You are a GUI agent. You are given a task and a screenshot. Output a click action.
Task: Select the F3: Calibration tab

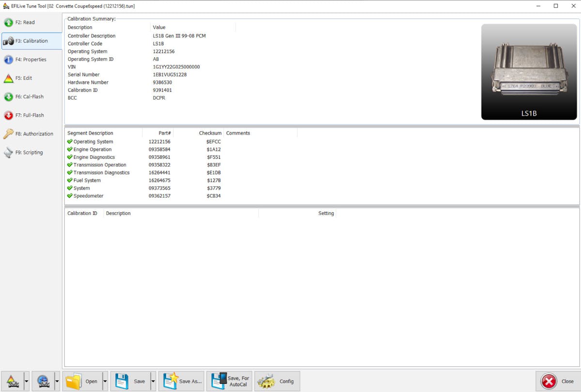click(31, 41)
